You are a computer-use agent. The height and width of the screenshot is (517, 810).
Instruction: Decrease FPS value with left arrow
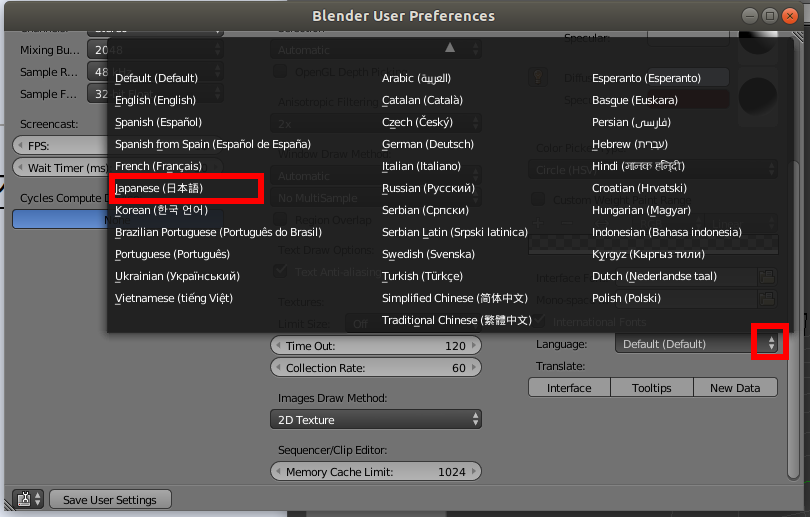coord(20,146)
